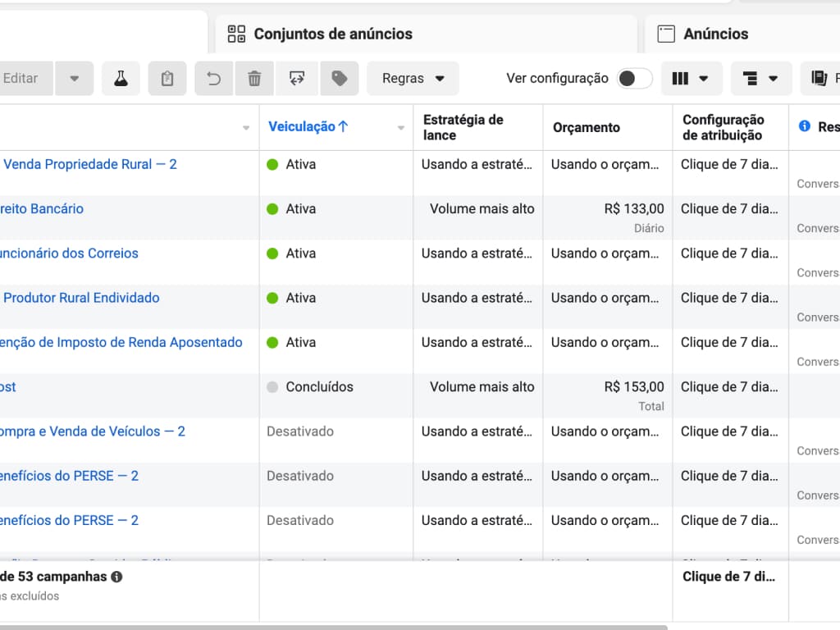Screen dimensions: 840x630
Task: Open the dropdown arrow next to Editar
Action: click(x=75, y=79)
